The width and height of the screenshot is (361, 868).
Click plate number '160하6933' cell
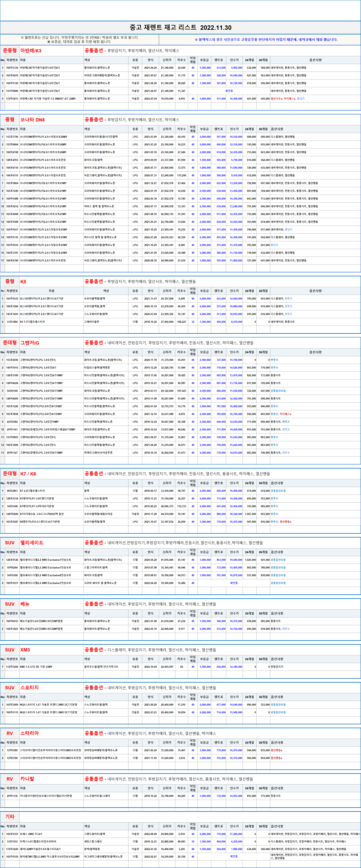coord(12,621)
